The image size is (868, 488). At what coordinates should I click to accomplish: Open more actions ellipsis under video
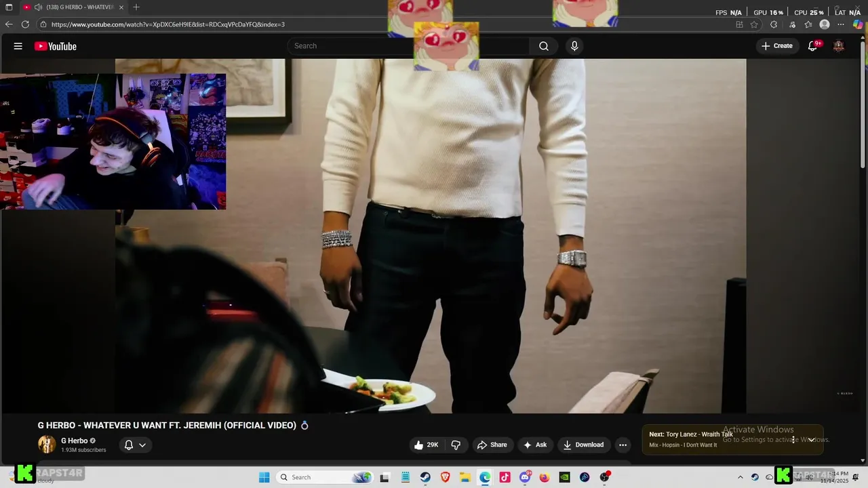coord(623,445)
